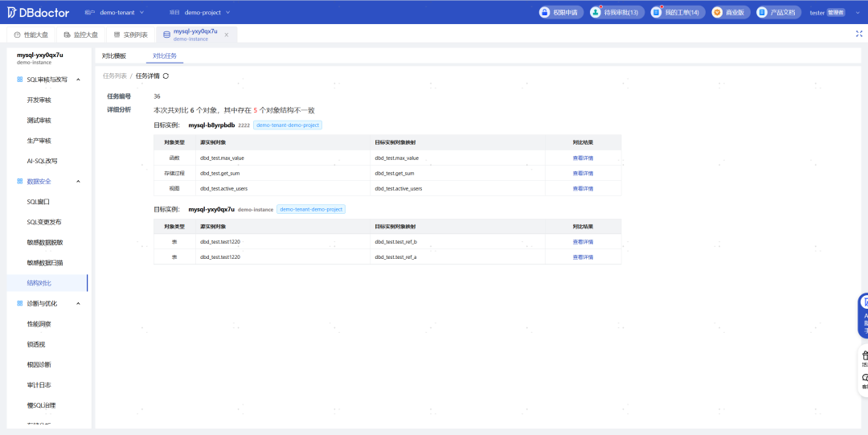Image resolution: width=868 pixels, height=435 pixels.
Task: Switch to the 性能大盘 tab
Action: click(31, 35)
